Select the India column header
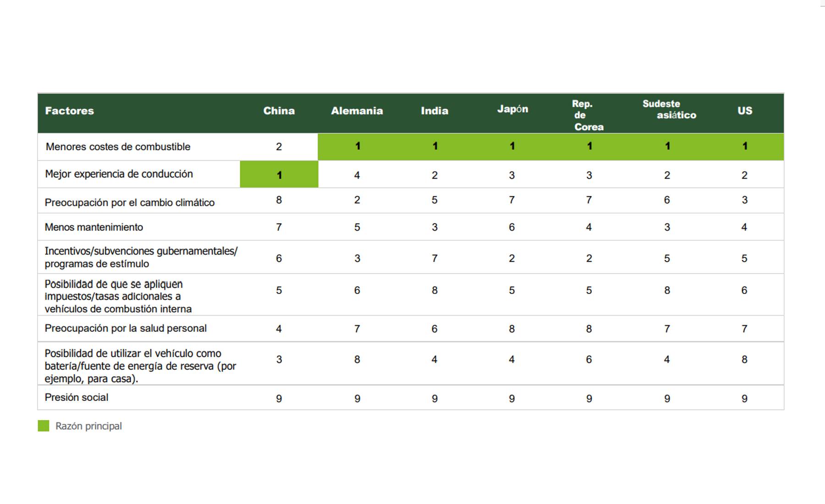The width and height of the screenshot is (825, 504). (x=434, y=111)
